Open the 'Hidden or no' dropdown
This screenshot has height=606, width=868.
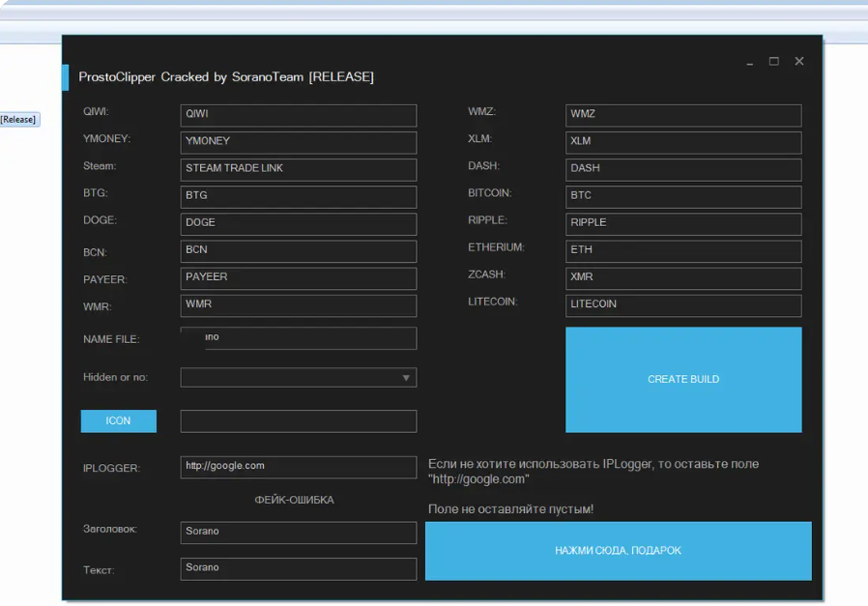[x=299, y=378]
